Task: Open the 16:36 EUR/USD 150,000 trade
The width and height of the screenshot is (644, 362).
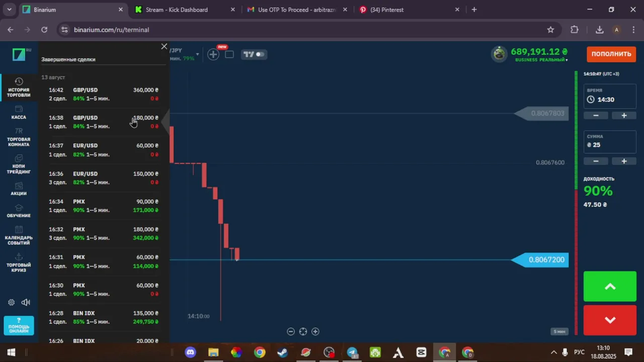Action: (x=104, y=178)
